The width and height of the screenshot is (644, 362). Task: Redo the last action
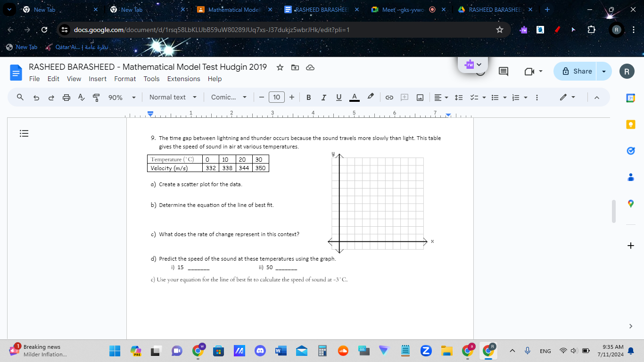(51, 97)
